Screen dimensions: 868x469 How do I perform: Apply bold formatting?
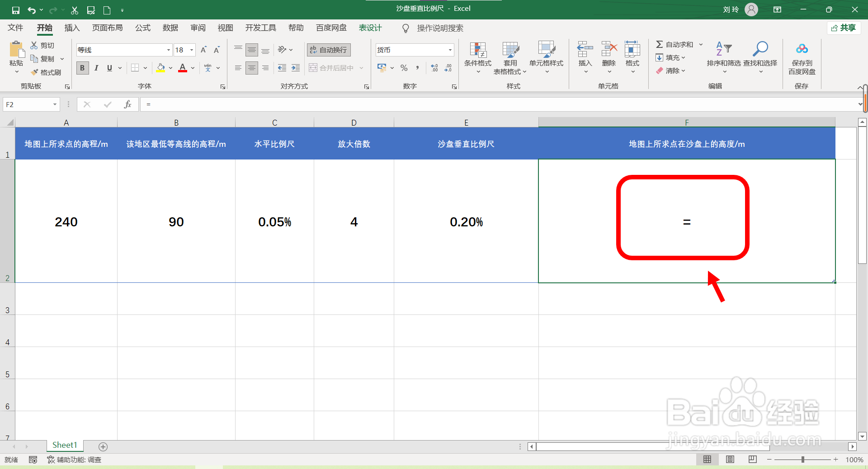[x=82, y=68]
